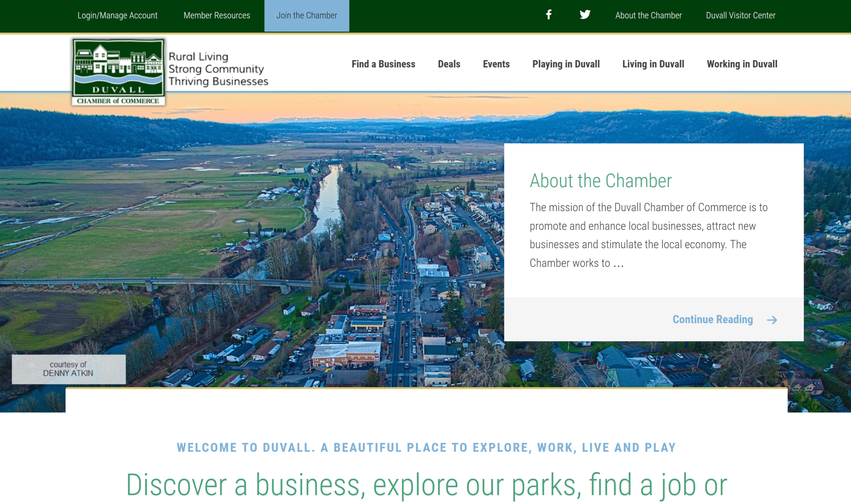Open Find a Business menu

point(383,64)
